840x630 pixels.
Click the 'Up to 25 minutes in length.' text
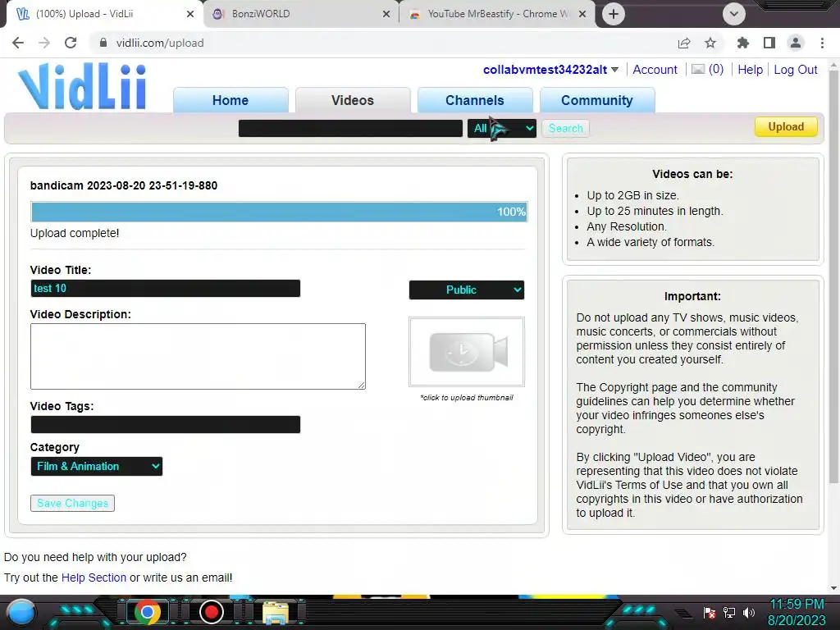click(655, 211)
